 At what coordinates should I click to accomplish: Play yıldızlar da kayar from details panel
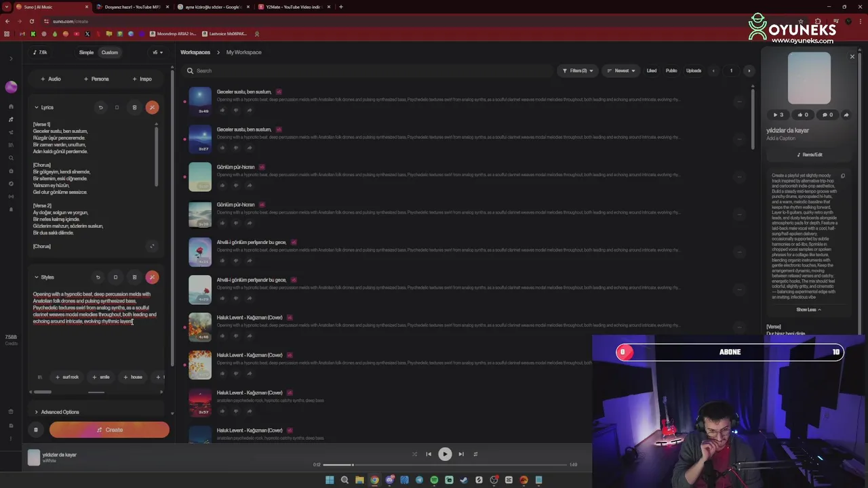click(778, 115)
